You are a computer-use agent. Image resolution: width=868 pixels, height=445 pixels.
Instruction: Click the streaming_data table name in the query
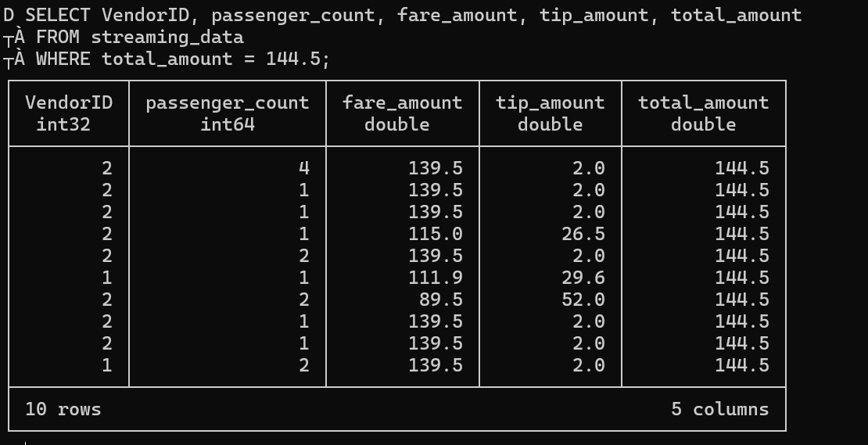point(167,37)
